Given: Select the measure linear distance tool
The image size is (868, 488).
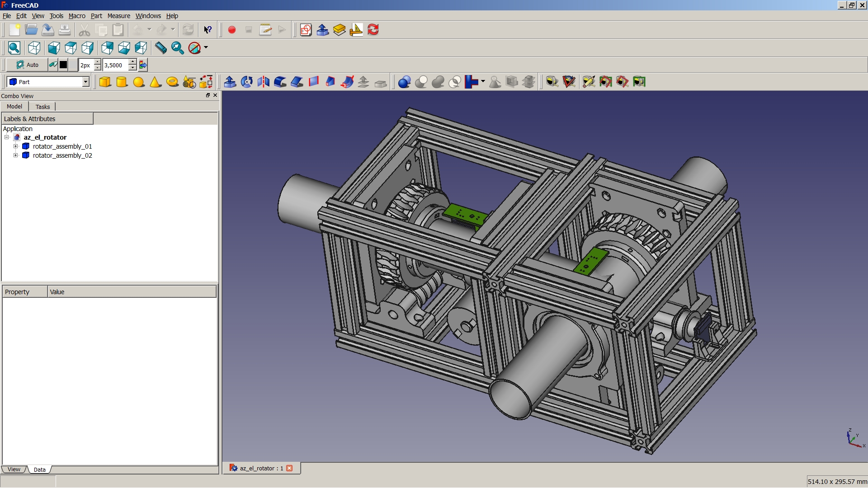Looking at the screenshot, I should 552,82.
